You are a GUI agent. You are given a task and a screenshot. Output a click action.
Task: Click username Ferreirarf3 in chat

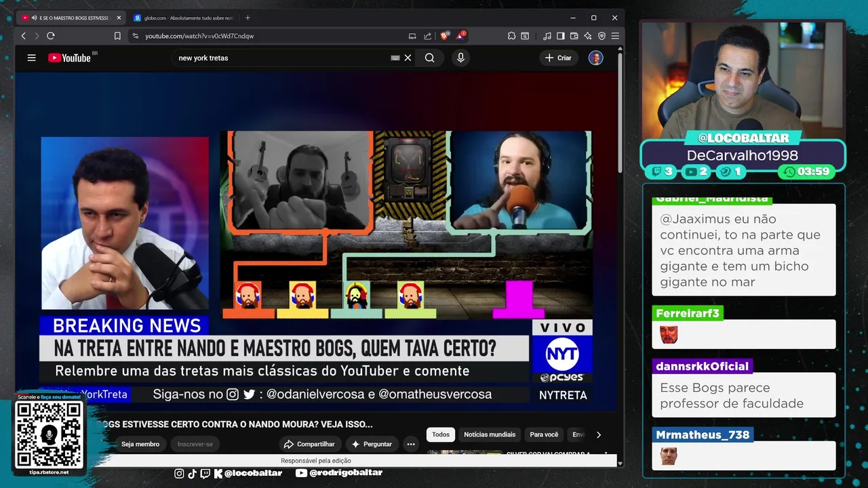(688, 313)
